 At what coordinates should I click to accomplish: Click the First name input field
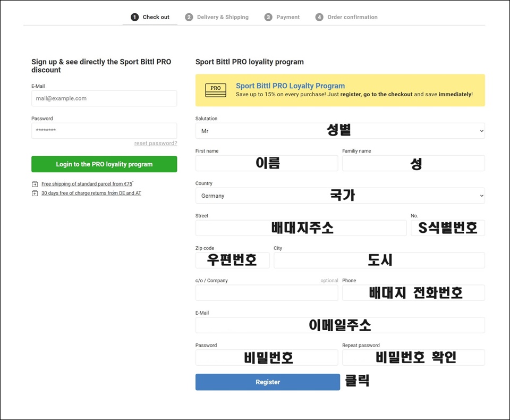[x=267, y=163]
